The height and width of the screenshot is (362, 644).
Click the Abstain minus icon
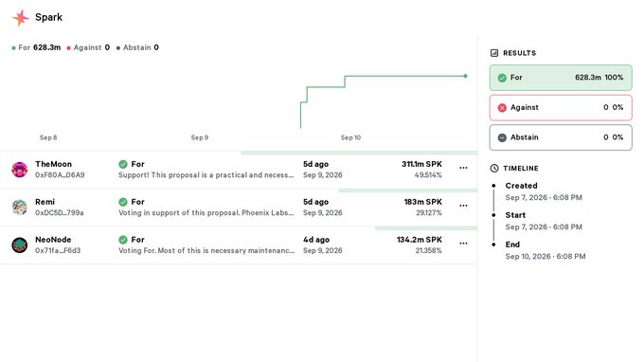[502, 137]
